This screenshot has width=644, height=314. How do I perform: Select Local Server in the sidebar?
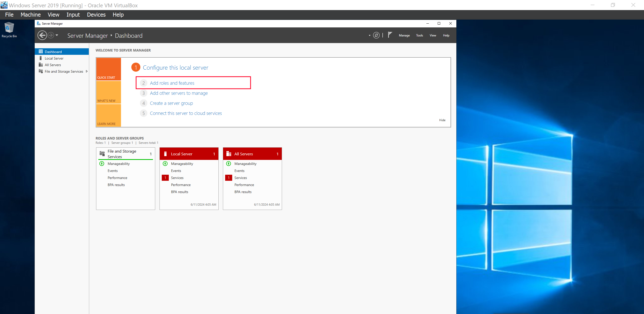[x=62, y=58]
